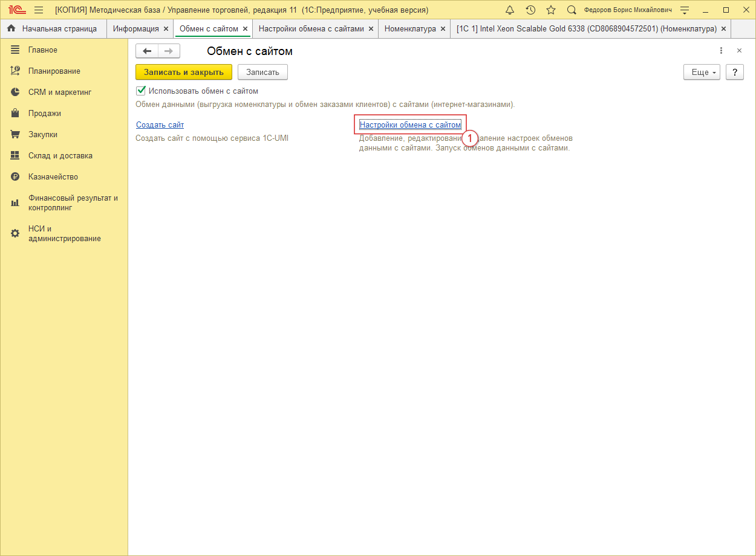Click the Записать и закрыть button
Viewport: 756px width, 556px height.
pyautogui.click(x=184, y=73)
